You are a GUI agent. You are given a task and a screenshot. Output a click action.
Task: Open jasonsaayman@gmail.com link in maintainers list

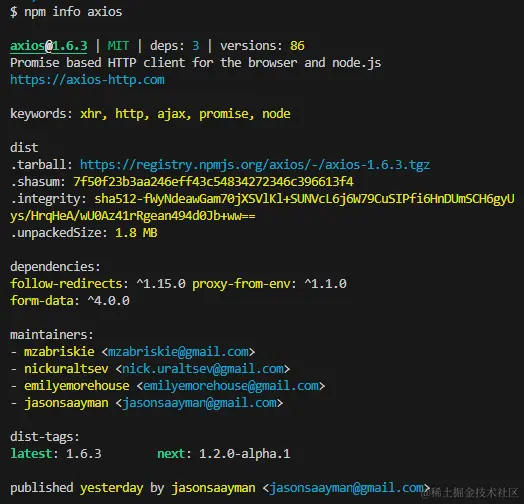point(200,403)
